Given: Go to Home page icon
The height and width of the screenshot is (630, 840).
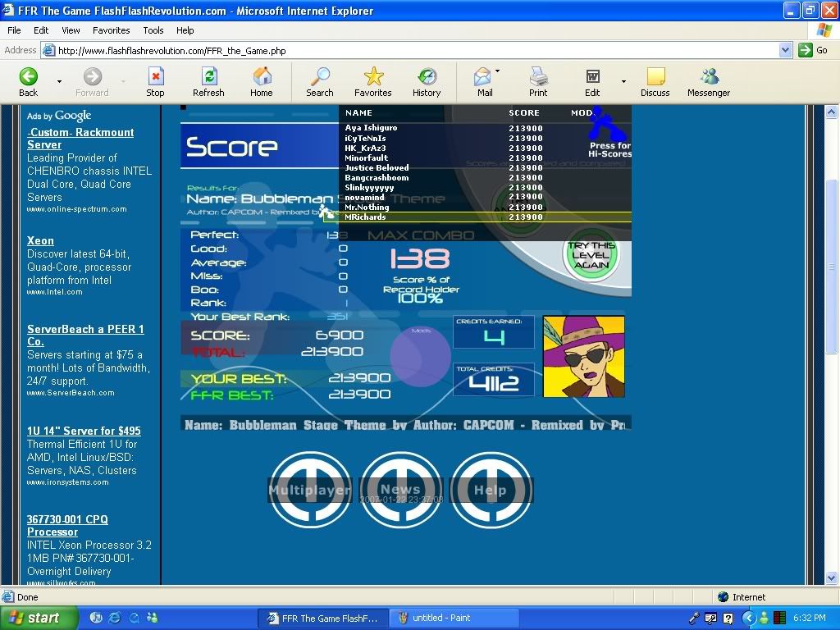Looking at the screenshot, I should (262, 77).
